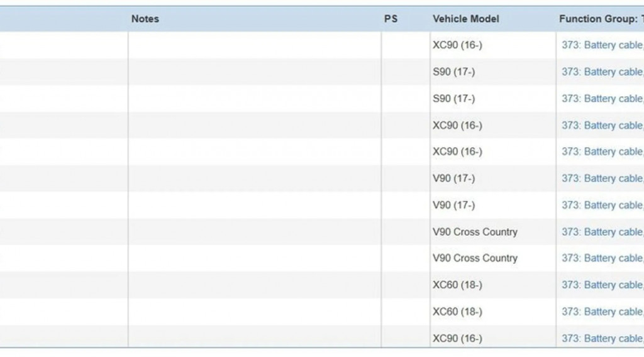This screenshot has height=357, width=644.
Task: Open Battery cable link for second S90 row
Action: (x=602, y=99)
